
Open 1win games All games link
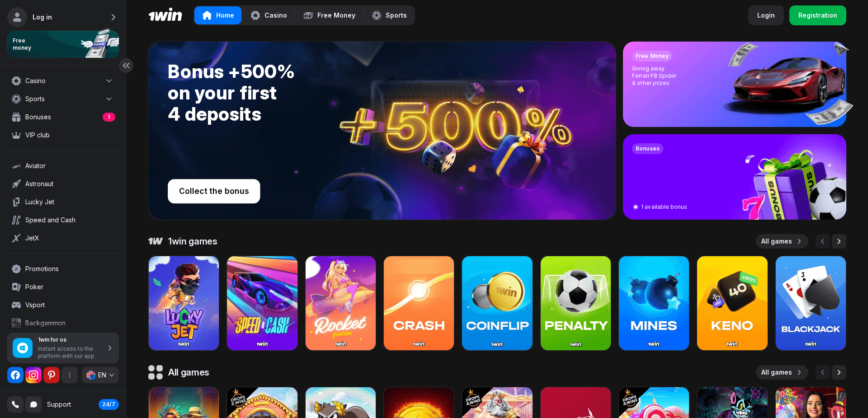click(x=782, y=241)
